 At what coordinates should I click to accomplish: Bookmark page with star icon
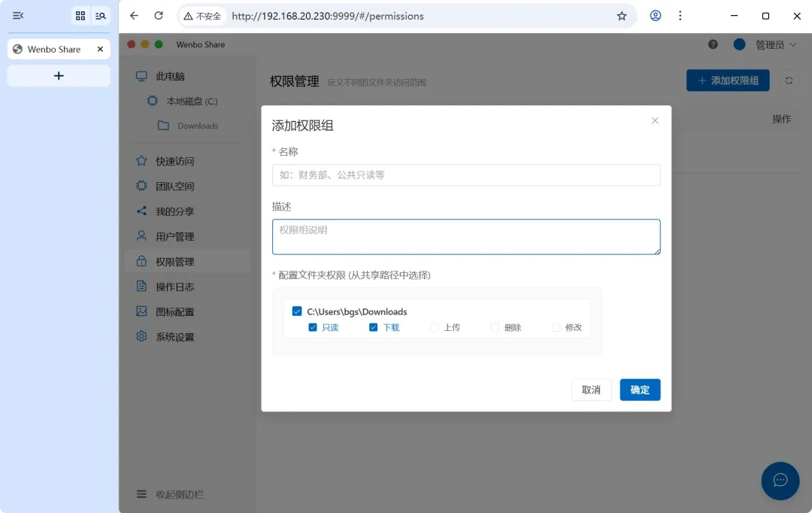(622, 16)
